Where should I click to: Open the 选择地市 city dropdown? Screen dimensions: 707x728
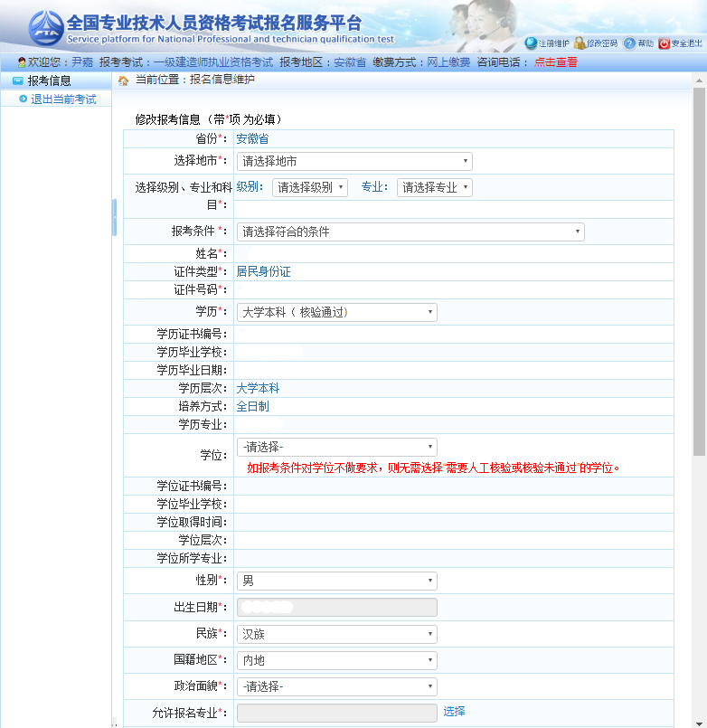point(353,161)
